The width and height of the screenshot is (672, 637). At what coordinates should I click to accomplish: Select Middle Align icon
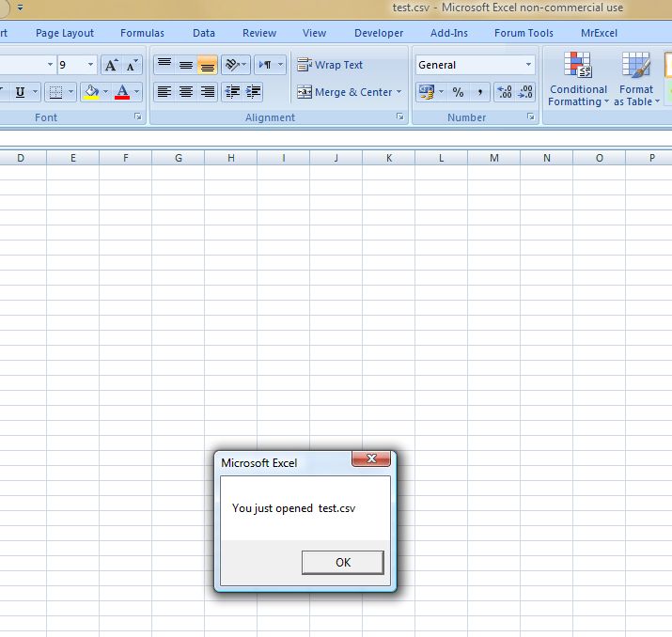tap(185, 65)
